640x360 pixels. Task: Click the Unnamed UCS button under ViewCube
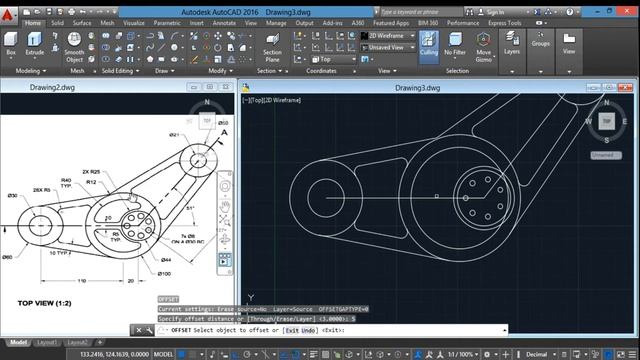click(606, 155)
